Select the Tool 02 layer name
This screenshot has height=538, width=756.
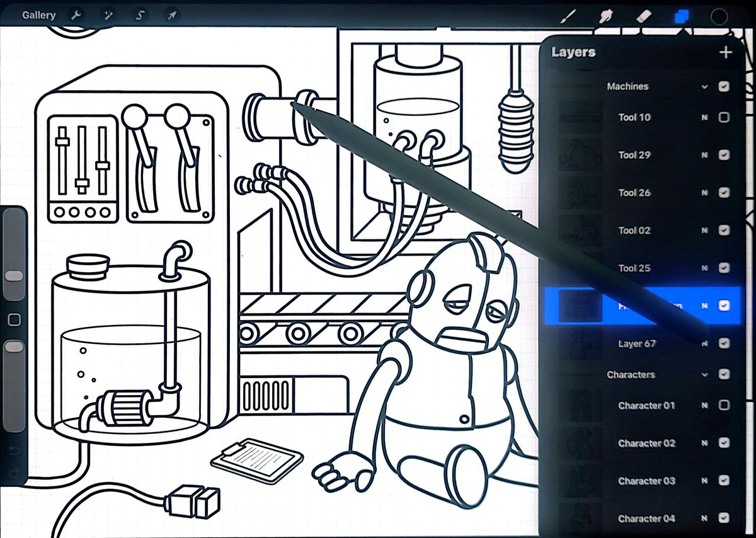[x=634, y=231]
